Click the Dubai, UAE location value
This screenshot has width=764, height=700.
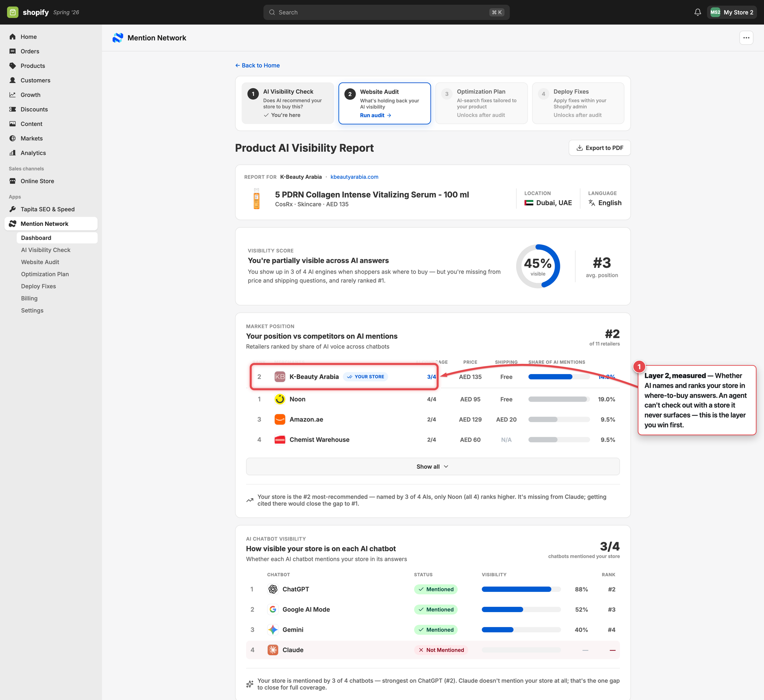tap(548, 203)
